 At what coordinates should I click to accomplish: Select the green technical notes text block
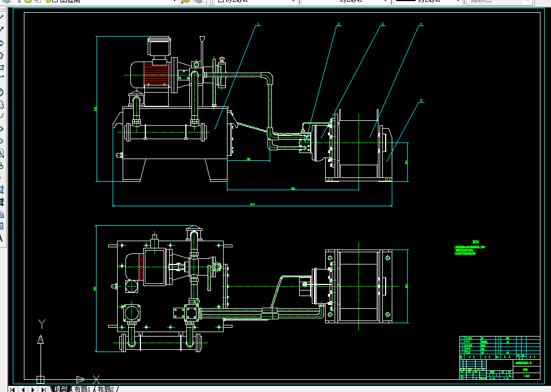tap(469, 248)
